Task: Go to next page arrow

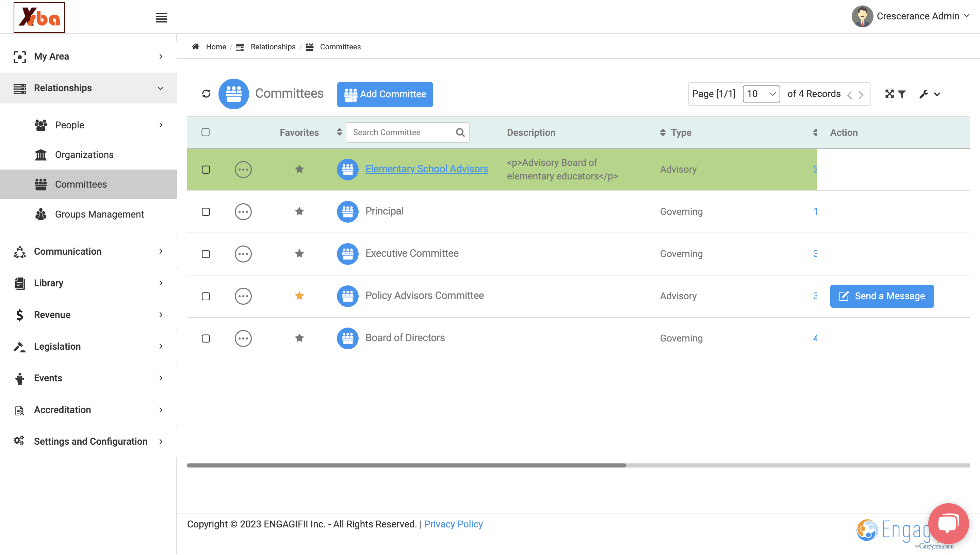Action: [861, 95]
